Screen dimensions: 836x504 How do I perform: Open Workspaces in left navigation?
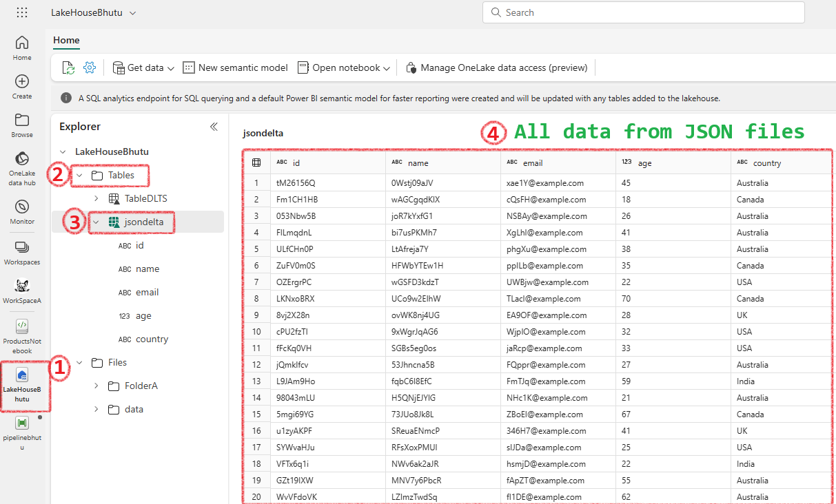[x=22, y=252]
